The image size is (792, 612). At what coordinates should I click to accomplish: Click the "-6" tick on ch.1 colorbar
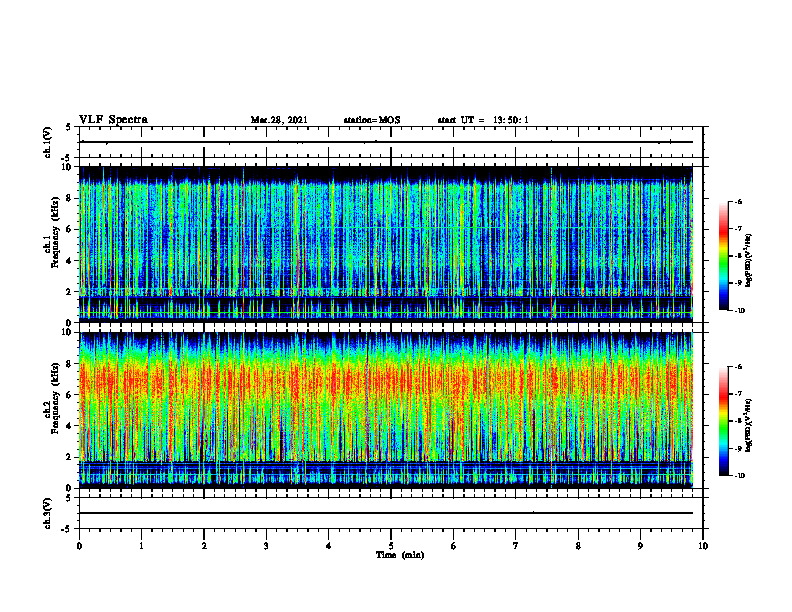pyautogui.click(x=738, y=201)
